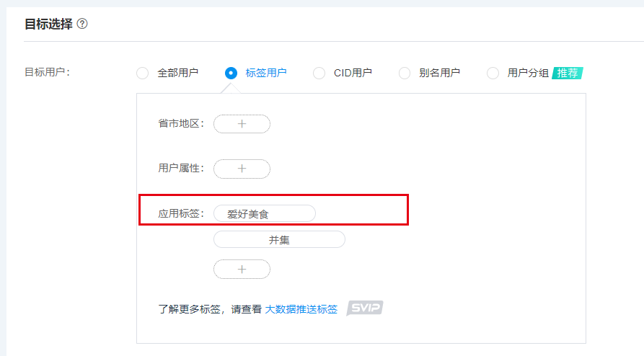Viewport: 644px width, 356px height.
Task: Add a 用户属性 filter with plus button
Action: [x=242, y=169]
